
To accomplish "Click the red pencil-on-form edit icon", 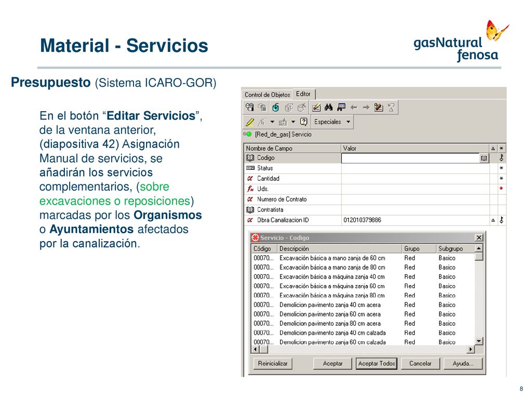I will click(316, 108).
